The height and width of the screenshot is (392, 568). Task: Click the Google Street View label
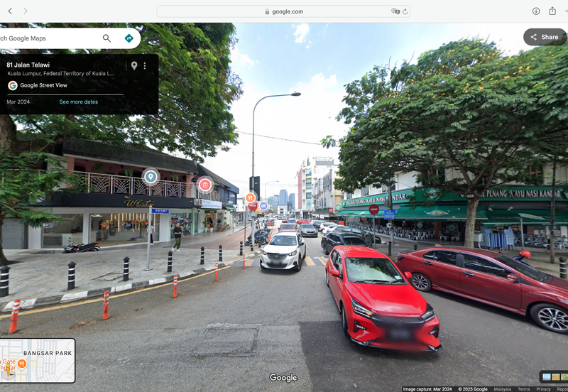click(x=43, y=85)
